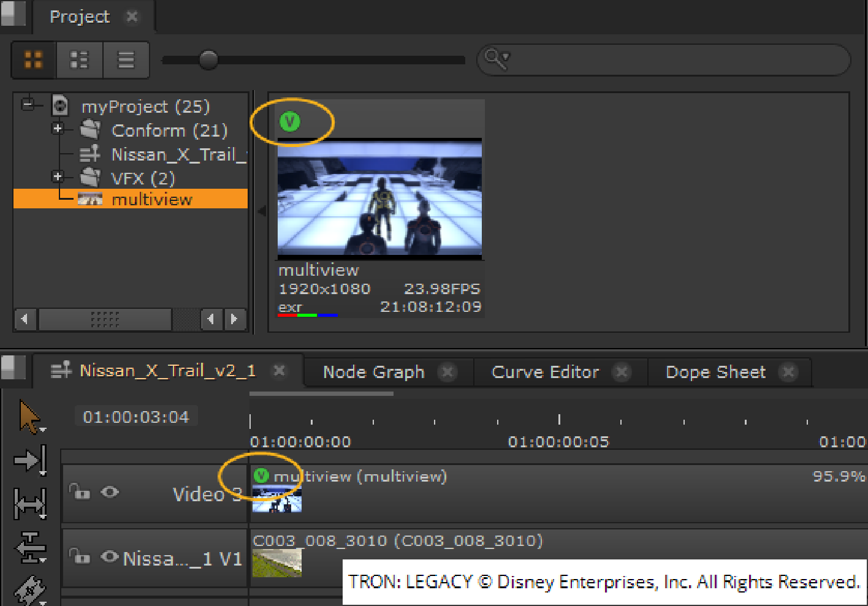This screenshot has width=868, height=606.
Task: Expand the VFX (2) bin
Action: point(58,176)
